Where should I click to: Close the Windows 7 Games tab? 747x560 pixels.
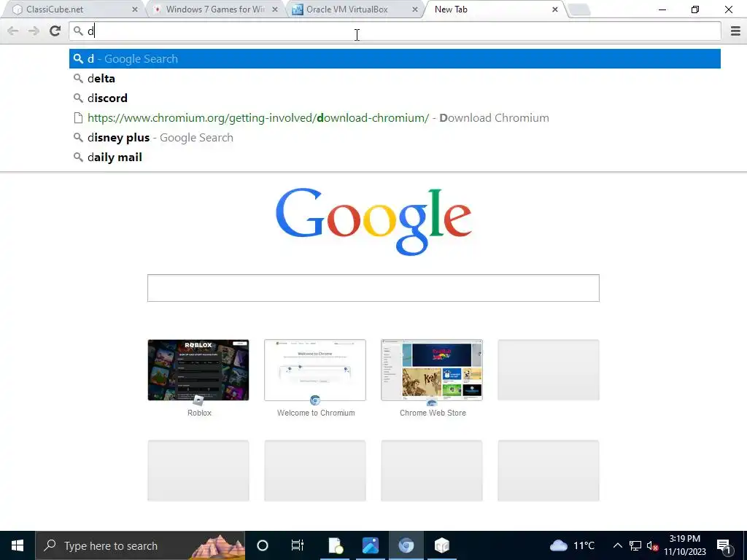(274, 9)
